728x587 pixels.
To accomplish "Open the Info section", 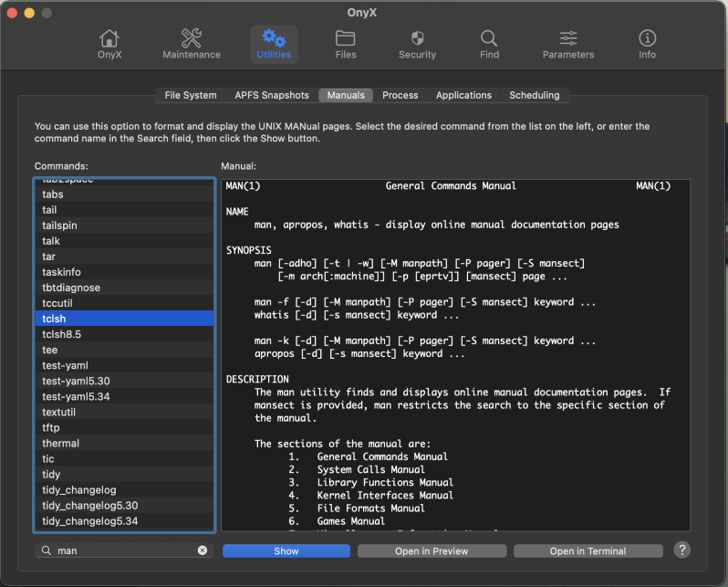I will pos(647,44).
